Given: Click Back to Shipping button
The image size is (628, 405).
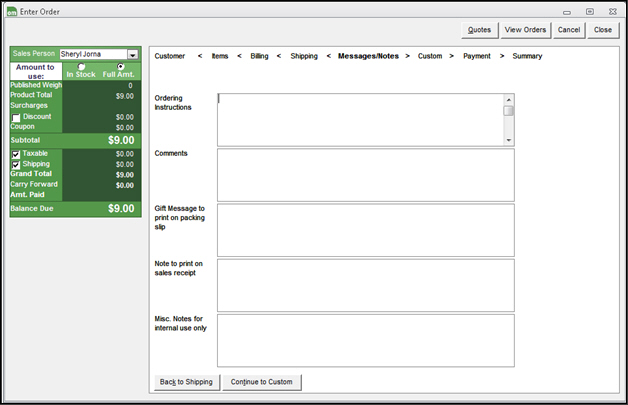Looking at the screenshot, I should click(x=185, y=382).
